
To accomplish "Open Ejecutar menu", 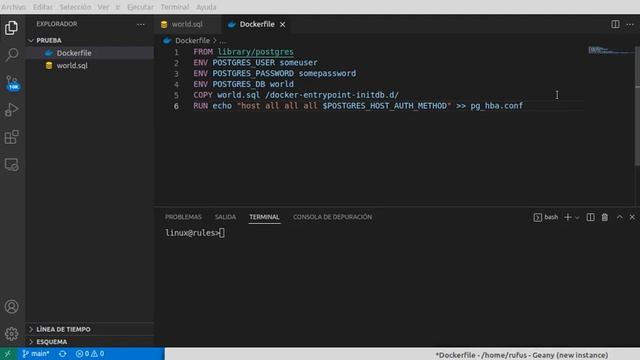I will click(x=140, y=7).
